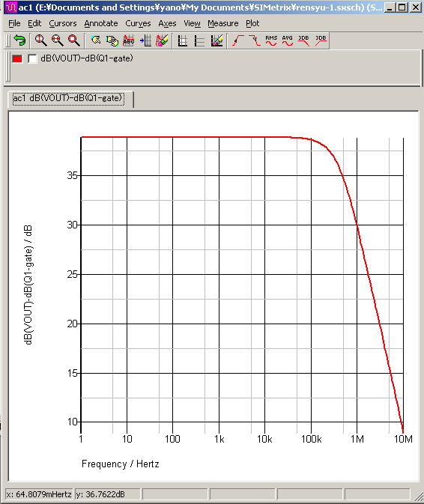Open the Cursors menu

click(x=63, y=23)
